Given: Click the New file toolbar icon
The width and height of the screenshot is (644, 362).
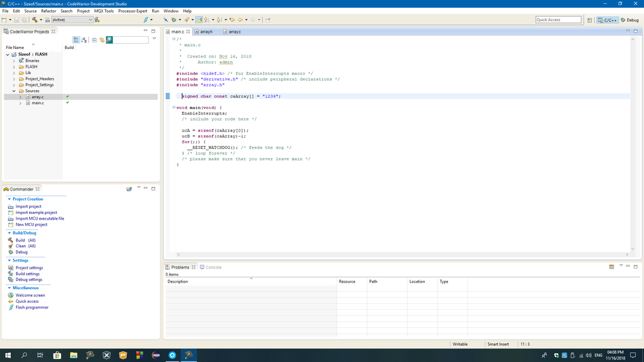Looking at the screenshot, I should point(5,20).
